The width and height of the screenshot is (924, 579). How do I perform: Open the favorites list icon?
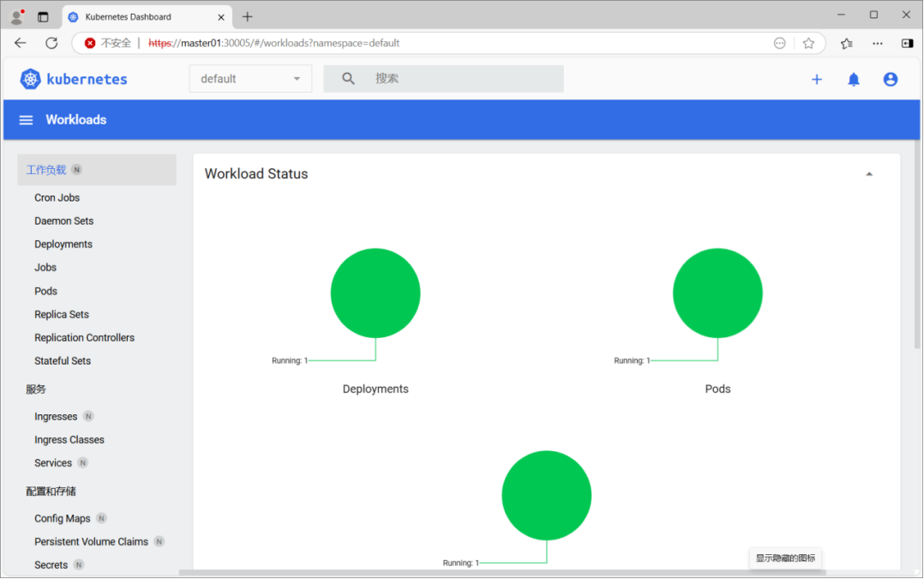coord(847,43)
